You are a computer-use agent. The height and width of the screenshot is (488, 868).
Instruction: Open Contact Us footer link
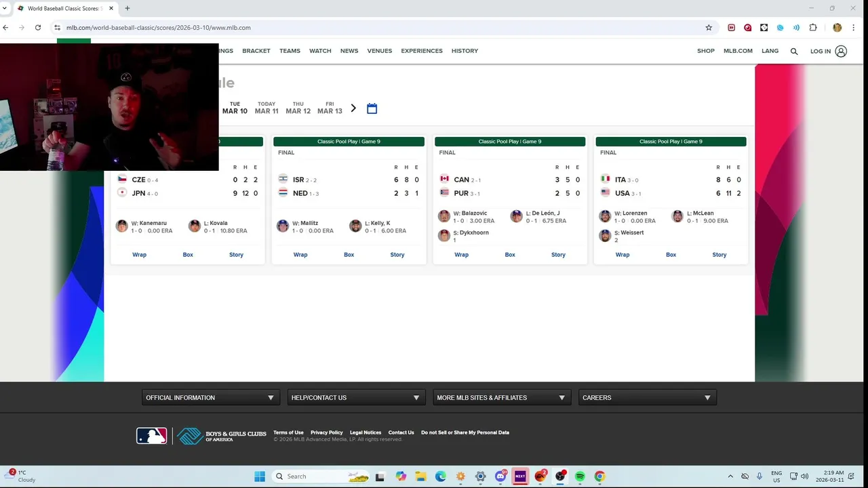(401, 432)
